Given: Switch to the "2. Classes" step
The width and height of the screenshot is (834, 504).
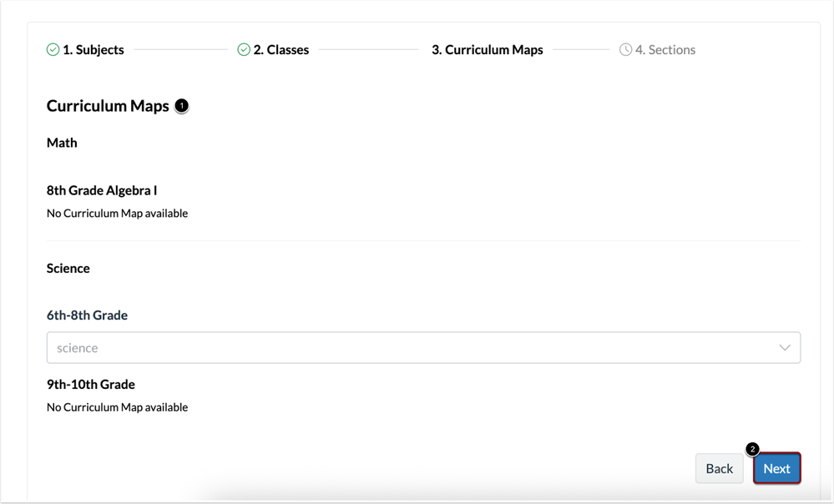Looking at the screenshot, I should tap(280, 50).
